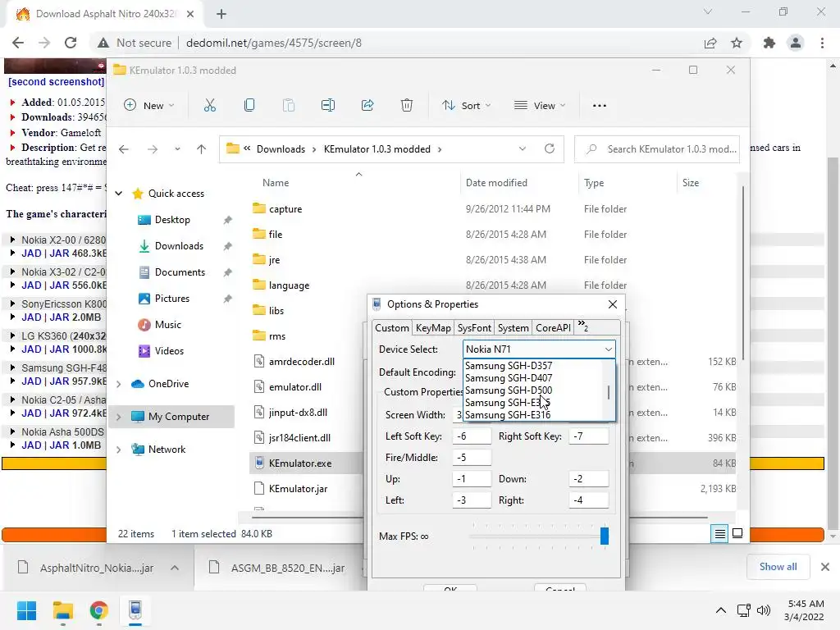840x630 pixels.
Task: Click the Search KEmulator folder box
Action: click(x=657, y=149)
